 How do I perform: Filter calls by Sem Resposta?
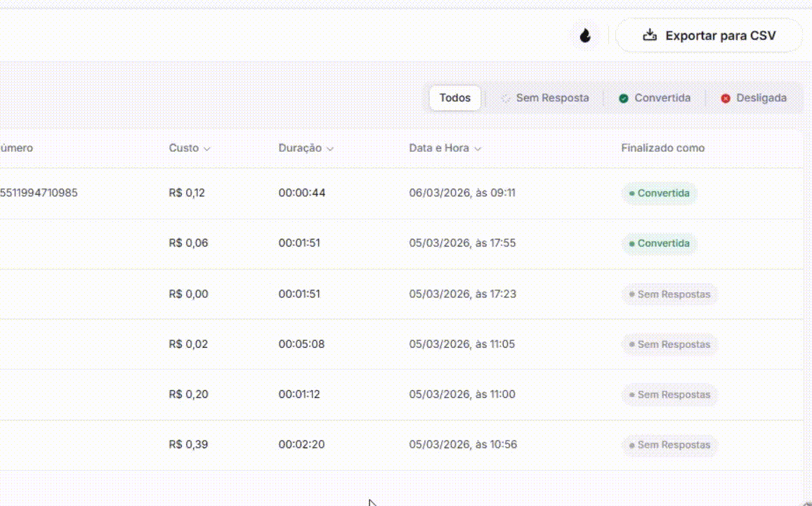545,98
